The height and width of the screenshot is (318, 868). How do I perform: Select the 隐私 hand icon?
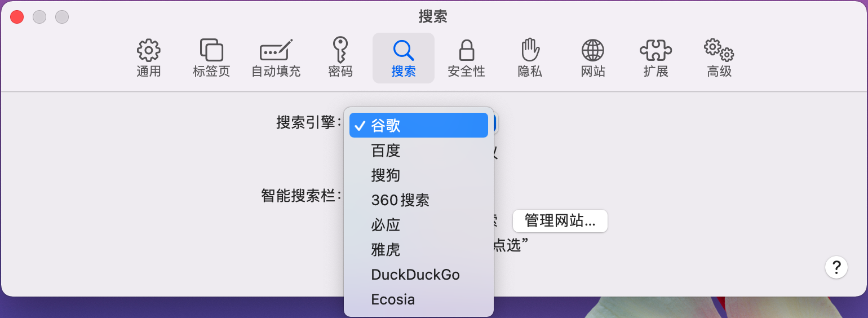click(x=529, y=50)
